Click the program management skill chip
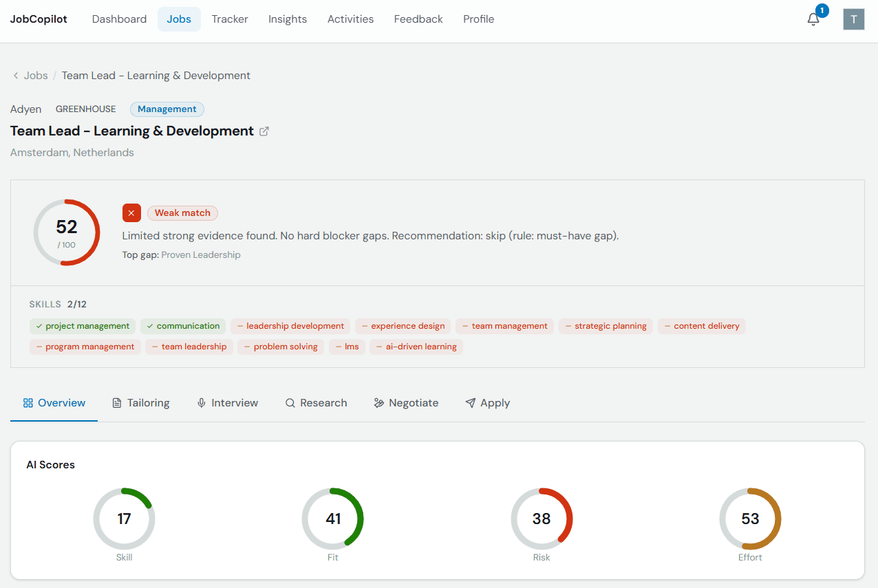The image size is (878, 588). (x=85, y=347)
